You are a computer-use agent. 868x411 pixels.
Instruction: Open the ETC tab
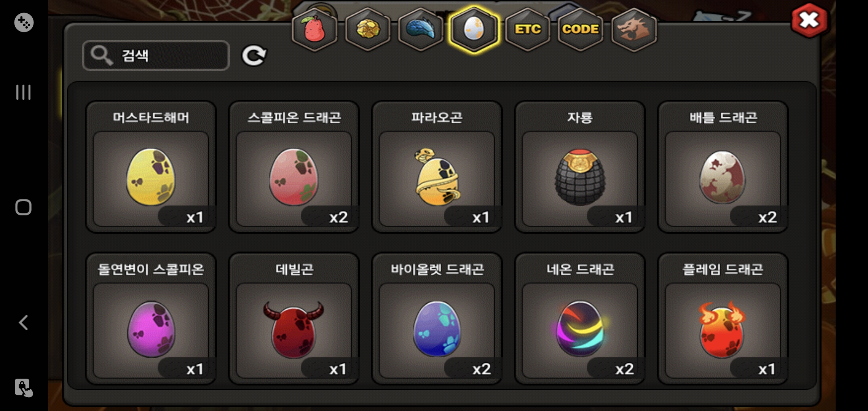coord(528,29)
